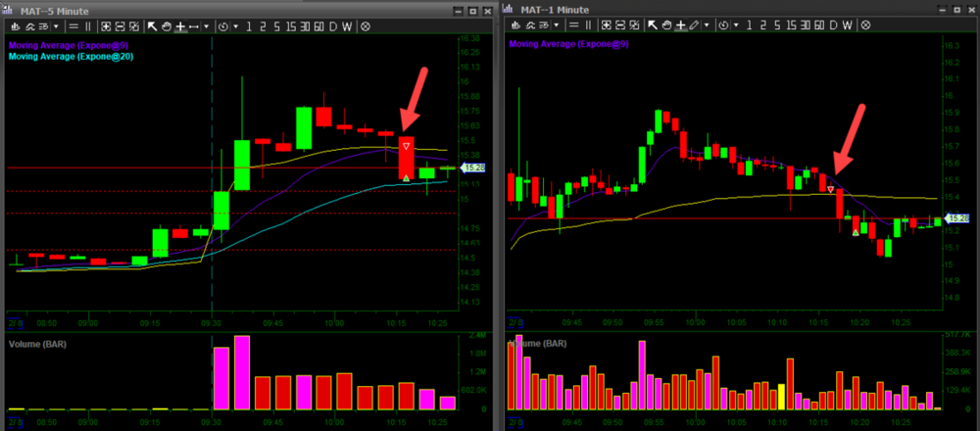Open drawing tools dropdown arrow in 5 Minute chart
The image size is (980, 431).
[x=206, y=26]
